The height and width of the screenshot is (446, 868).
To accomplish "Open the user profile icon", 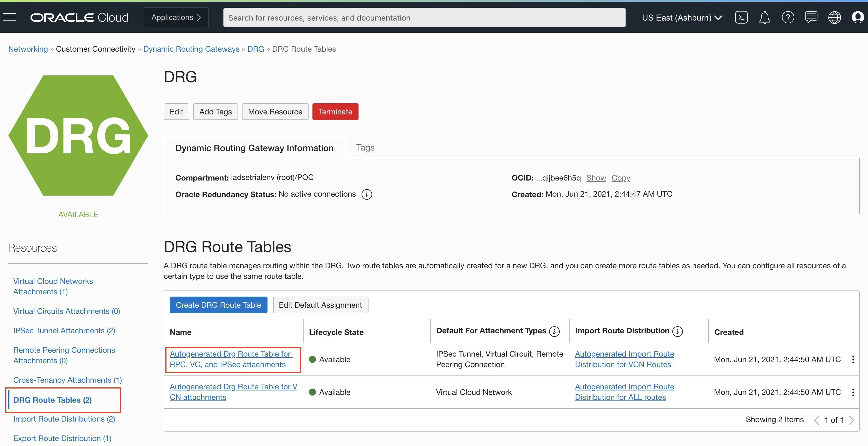I will (x=857, y=17).
